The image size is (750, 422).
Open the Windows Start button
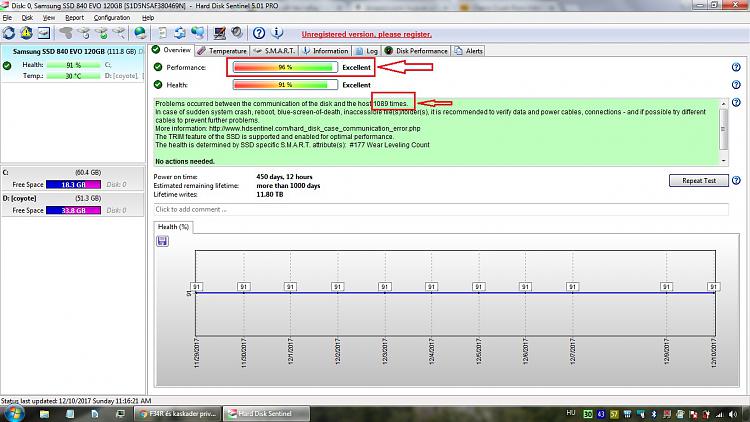[13, 413]
